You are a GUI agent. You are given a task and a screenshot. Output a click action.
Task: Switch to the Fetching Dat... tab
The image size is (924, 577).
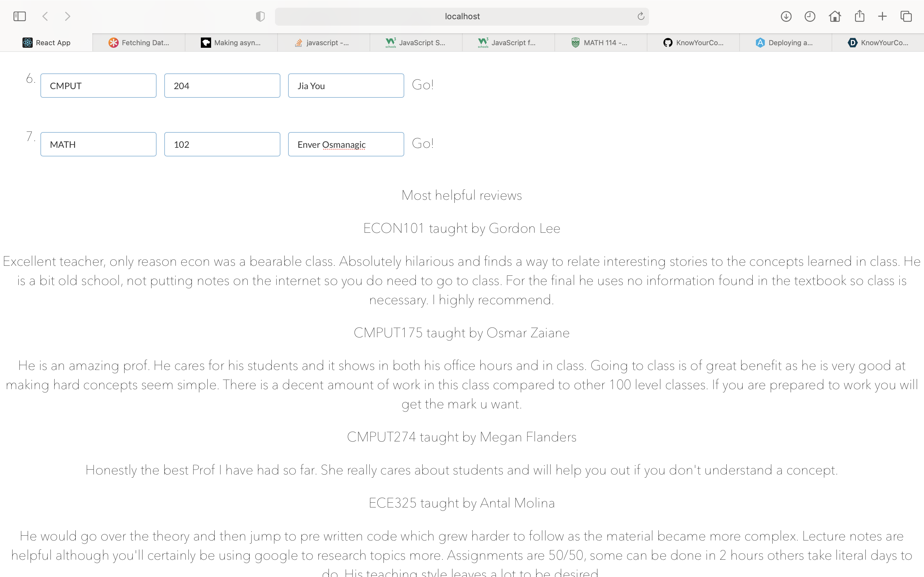pyautogui.click(x=139, y=43)
